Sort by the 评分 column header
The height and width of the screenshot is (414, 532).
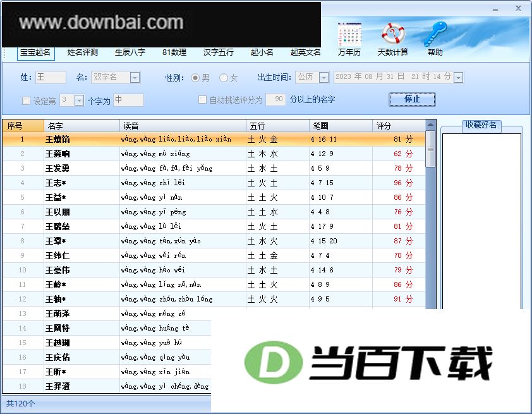pyautogui.click(x=399, y=126)
